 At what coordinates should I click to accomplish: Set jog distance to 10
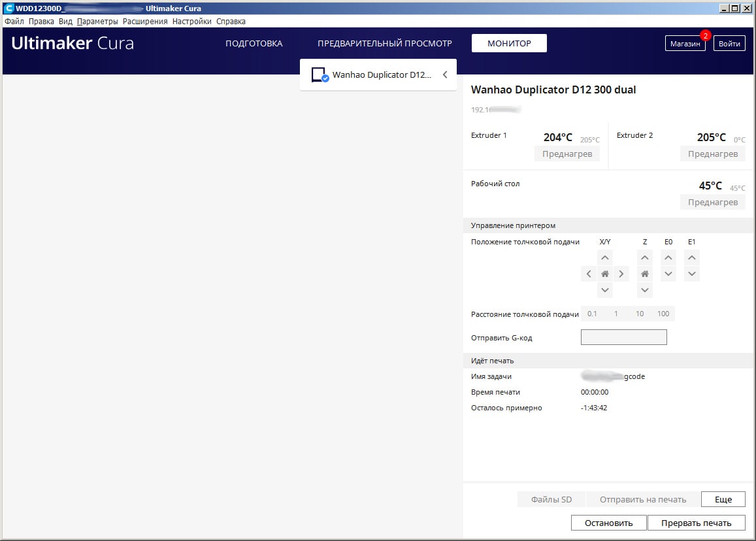tap(639, 314)
